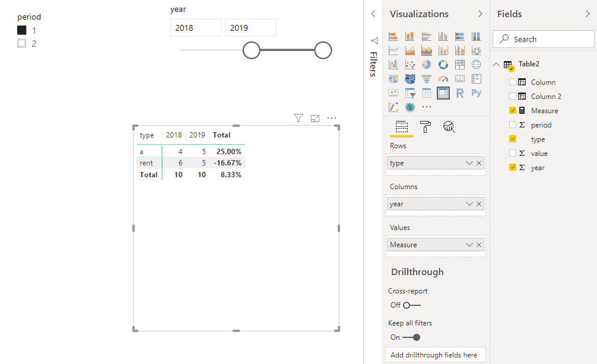Select the Line chart visual
Viewport: 597px width, 364px height.
pos(393,50)
